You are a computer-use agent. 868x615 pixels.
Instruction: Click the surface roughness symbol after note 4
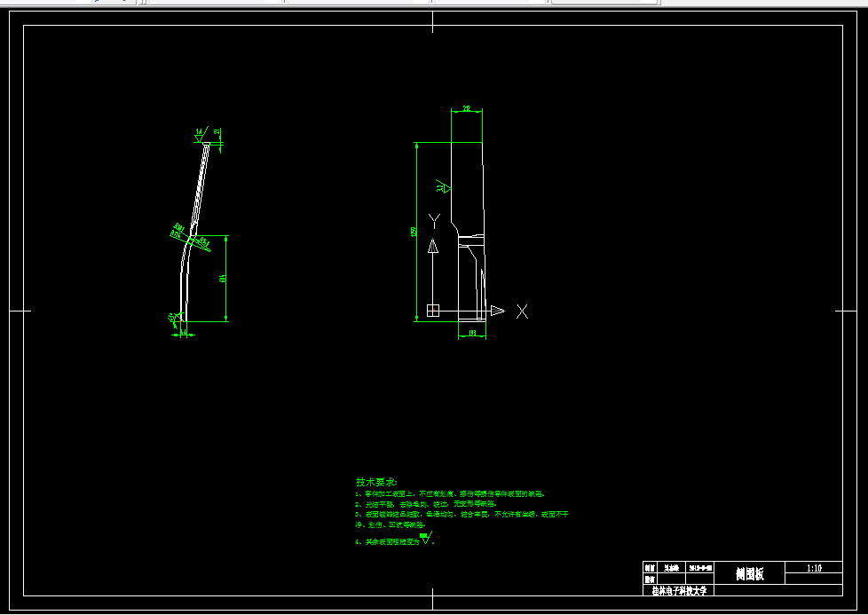click(426, 539)
